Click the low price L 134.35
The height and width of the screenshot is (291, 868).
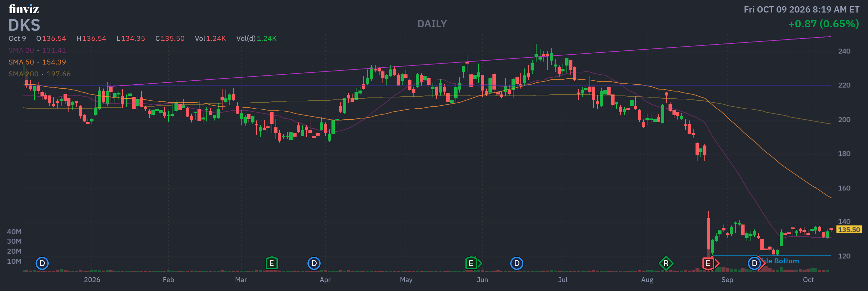pyautogui.click(x=131, y=39)
